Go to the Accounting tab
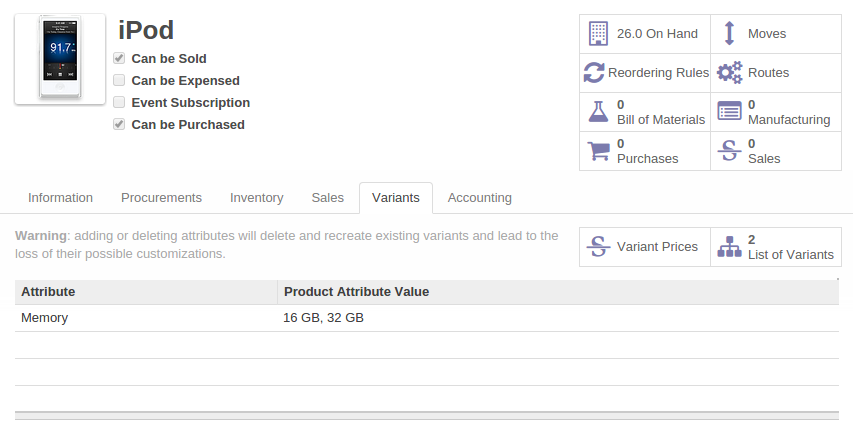 tap(479, 198)
